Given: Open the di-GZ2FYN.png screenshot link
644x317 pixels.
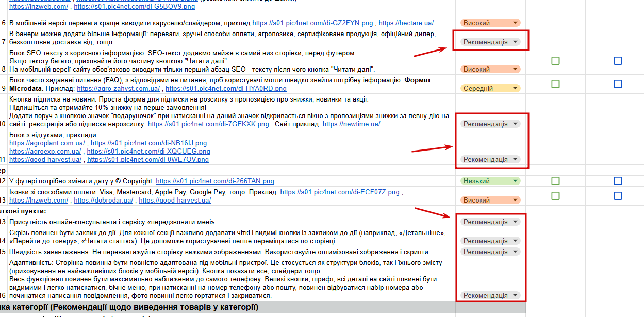Looking at the screenshot, I should click(313, 23).
